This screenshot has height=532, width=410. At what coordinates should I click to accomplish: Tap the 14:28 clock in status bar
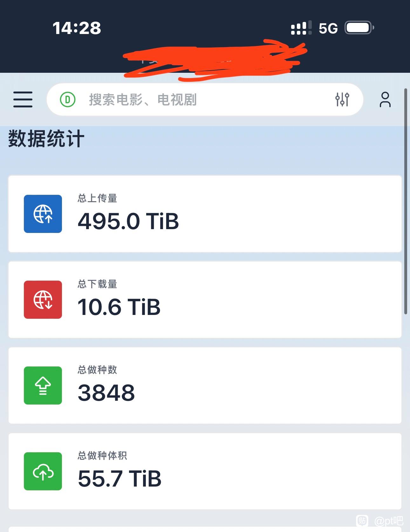point(77,28)
